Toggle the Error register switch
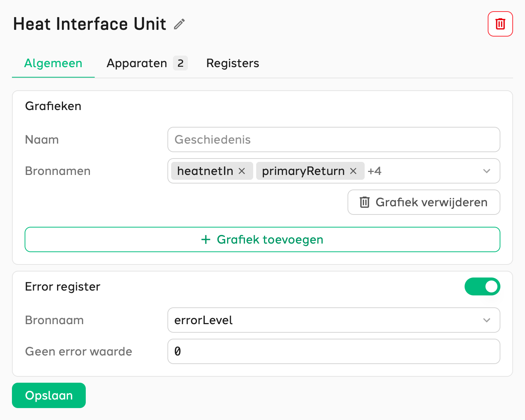This screenshot has width=525, height=420. click(x=482, y=286)
